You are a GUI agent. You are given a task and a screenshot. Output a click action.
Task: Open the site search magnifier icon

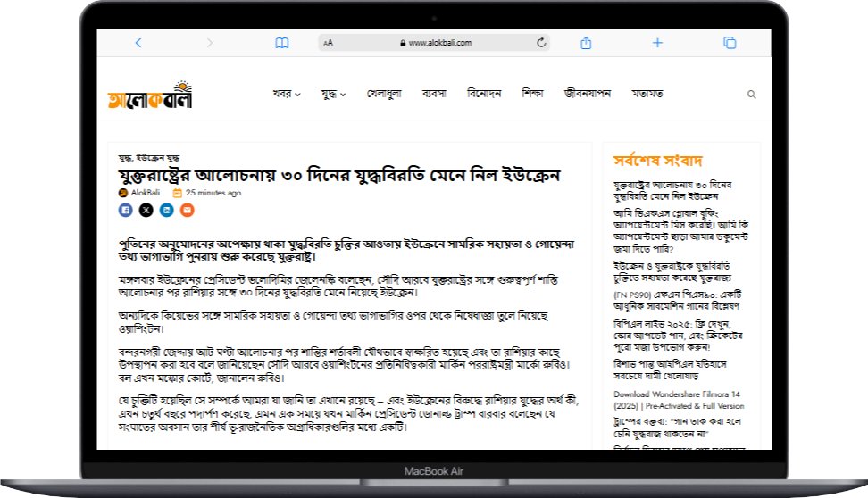(751, 95)
